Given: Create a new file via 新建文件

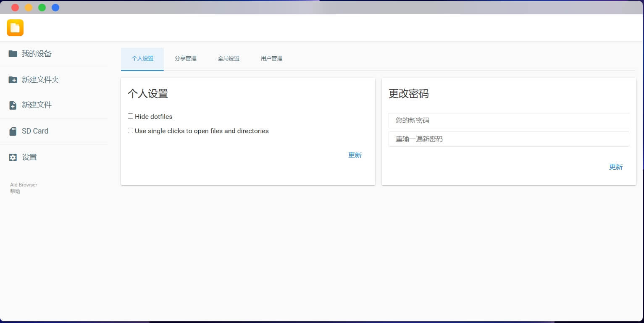Looking at the screenshot, I should (x=37, y=105).
